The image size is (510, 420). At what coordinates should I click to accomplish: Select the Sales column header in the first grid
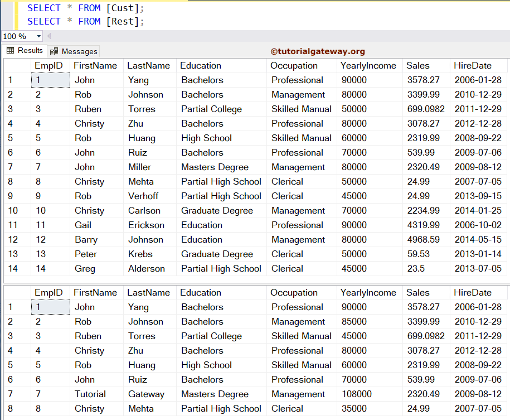[417, 65]
